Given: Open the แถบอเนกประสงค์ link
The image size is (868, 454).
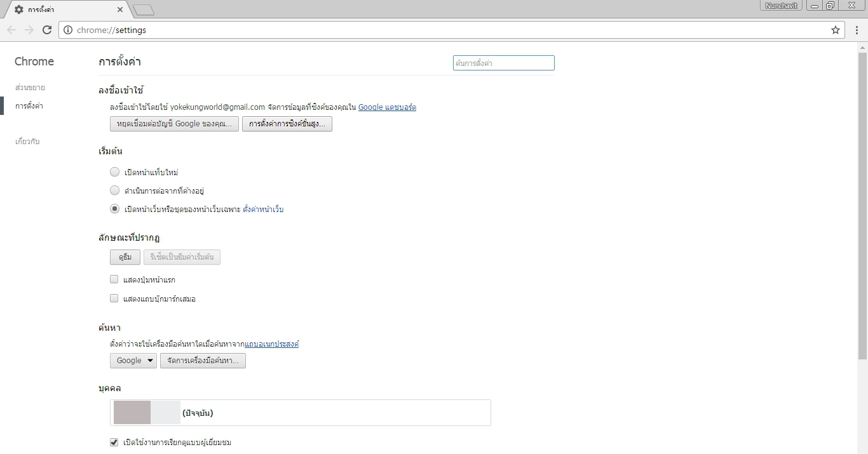Looking at the screenshot, I should pos(271,344).
